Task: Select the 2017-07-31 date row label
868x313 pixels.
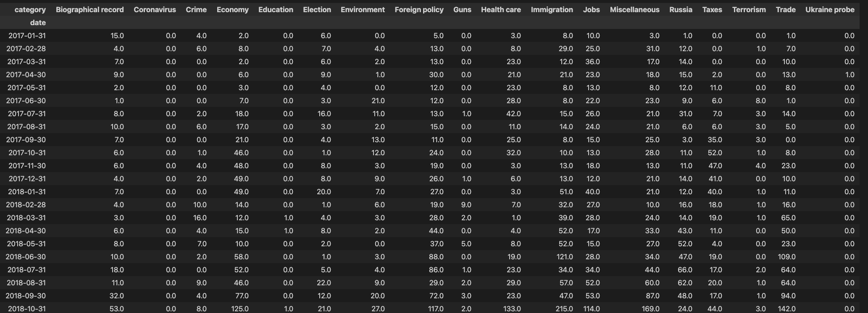Action: coord(26,114)
